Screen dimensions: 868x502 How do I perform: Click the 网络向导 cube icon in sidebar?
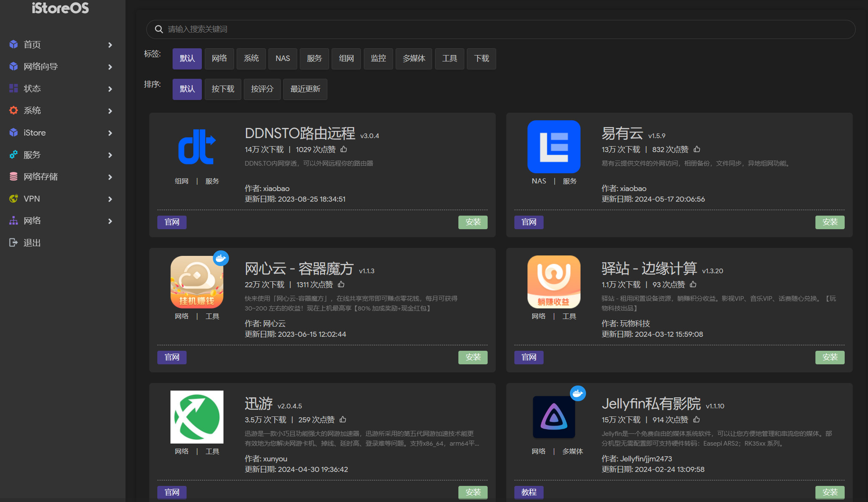click(14, 67)
